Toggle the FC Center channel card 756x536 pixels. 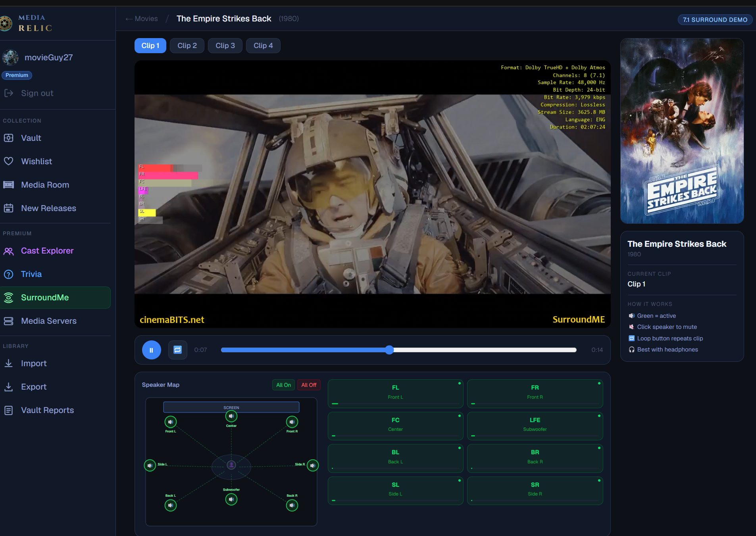click(396, 426)
